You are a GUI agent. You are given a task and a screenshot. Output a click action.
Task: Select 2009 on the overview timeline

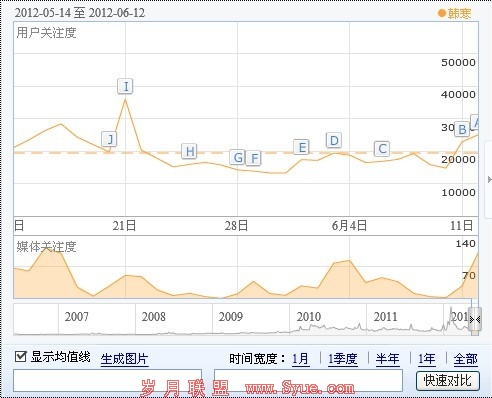point(231,317)
